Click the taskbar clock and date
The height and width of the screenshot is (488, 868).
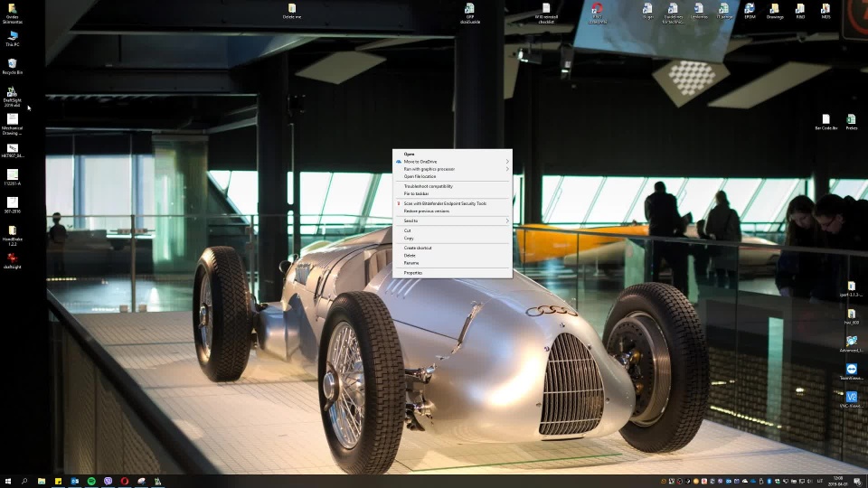[x=836, y=481]
